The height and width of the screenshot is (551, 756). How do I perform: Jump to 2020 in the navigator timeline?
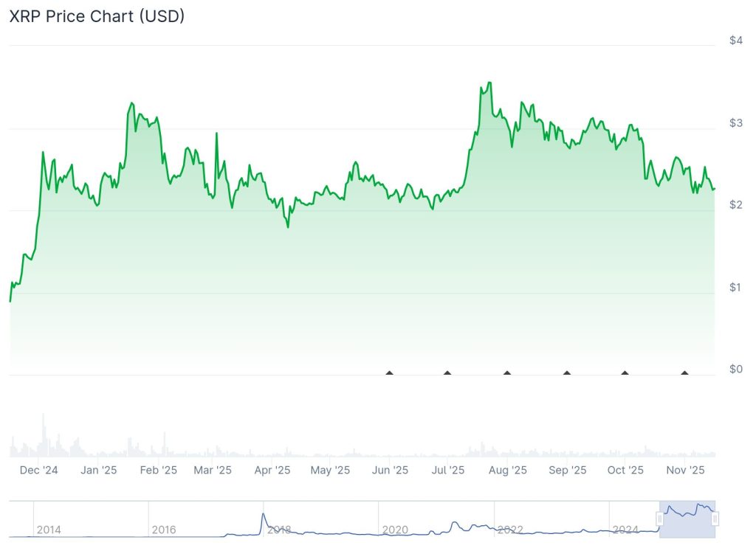[394, 530]
